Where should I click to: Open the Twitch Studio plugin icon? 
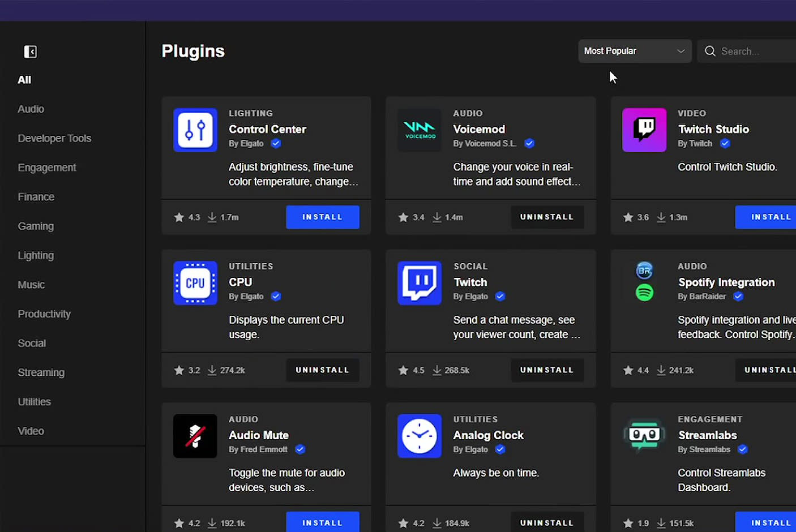pos(644,130)
